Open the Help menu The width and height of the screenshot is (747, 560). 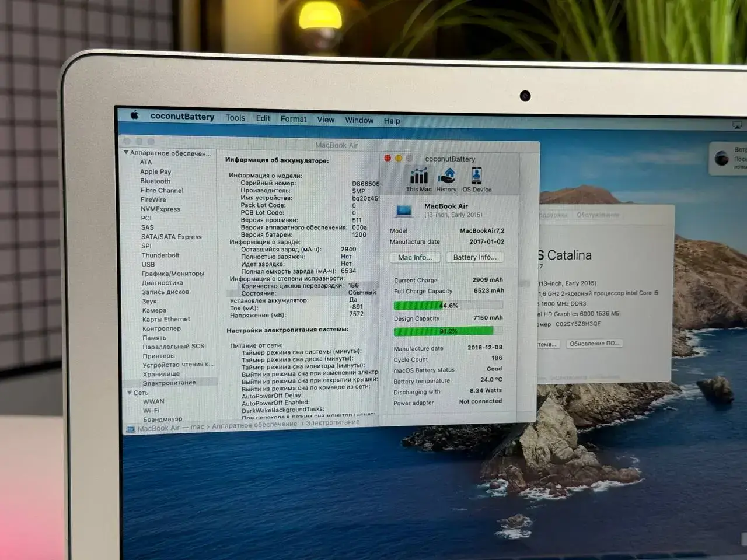pos(392,121)
